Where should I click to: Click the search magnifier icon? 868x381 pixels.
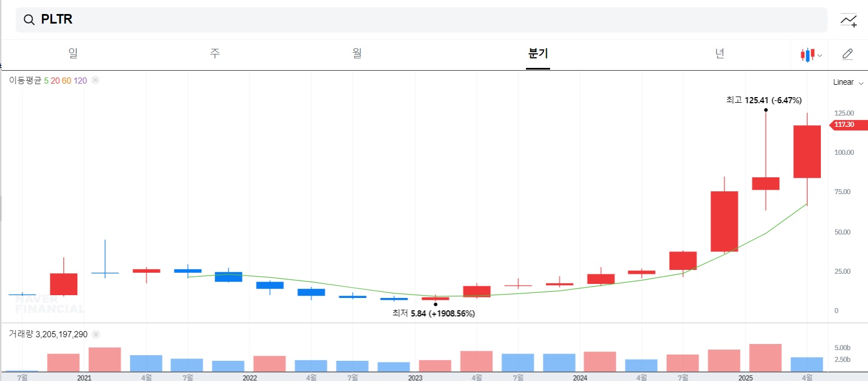click(x=29, y=20)
